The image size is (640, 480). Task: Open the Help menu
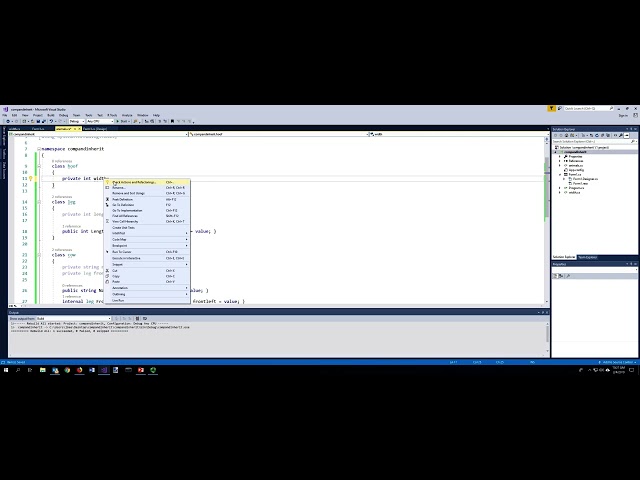point(156,116)
